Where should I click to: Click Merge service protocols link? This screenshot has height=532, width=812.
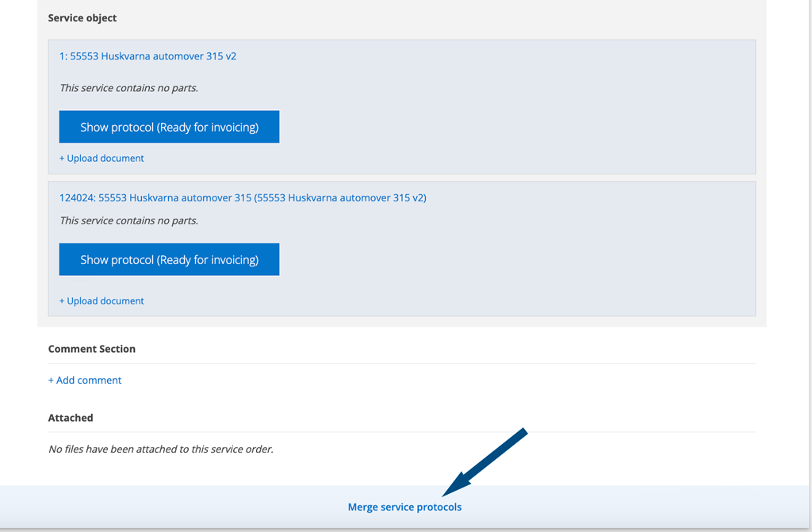(x=404, y=507)
